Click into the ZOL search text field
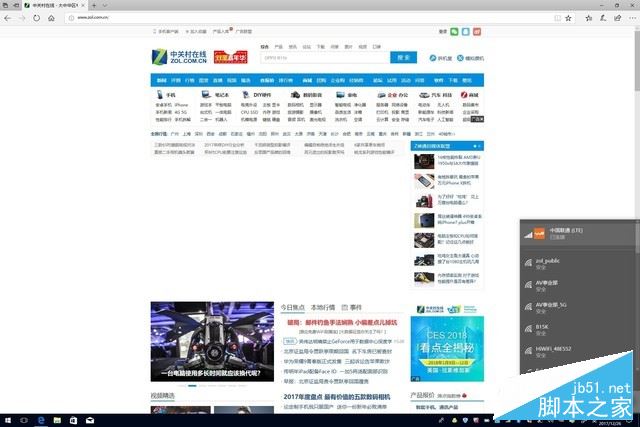 point(325,58)
